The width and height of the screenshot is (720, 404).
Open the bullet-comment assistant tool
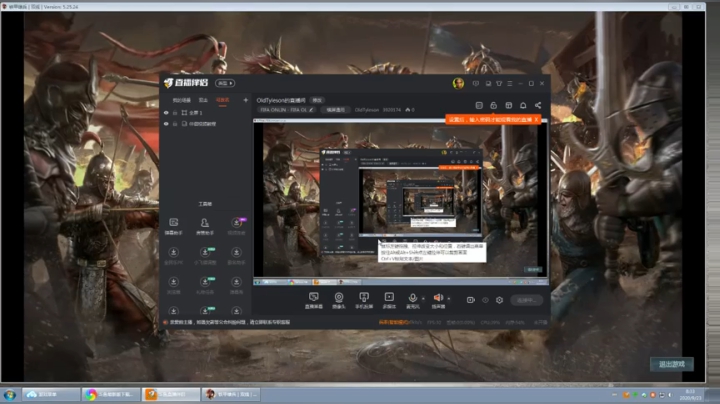click(174, 226)
